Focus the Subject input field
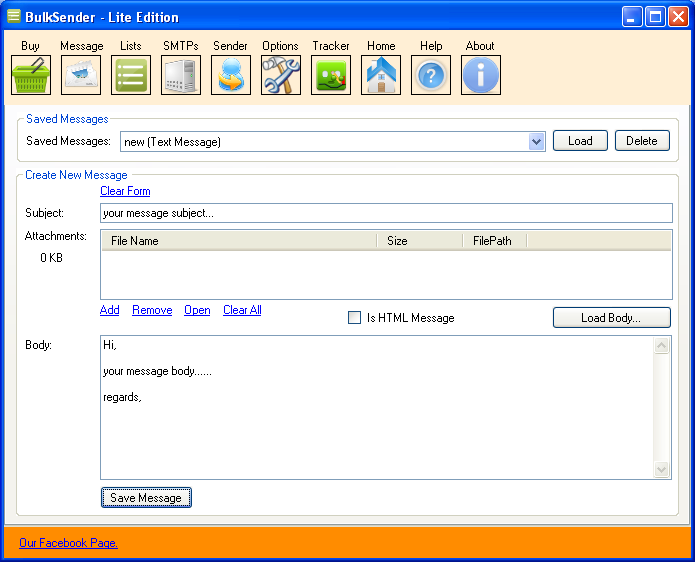The height and width of the screenshot is (562, 695). pyautogui.click(x=386, y=213)
